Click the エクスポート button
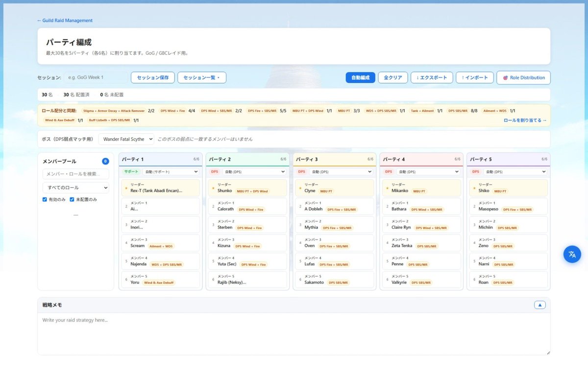 [x=432, y=77]
